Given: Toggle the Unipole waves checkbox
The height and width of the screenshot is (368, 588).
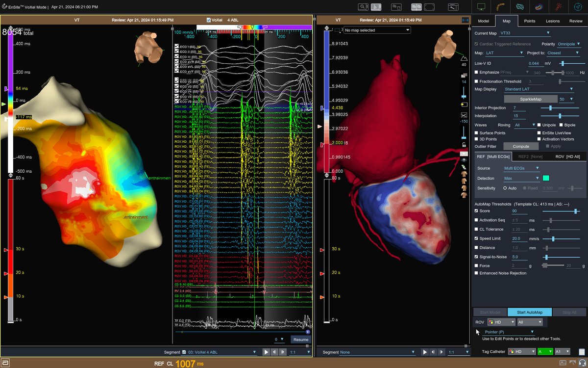Looking at the screenshot, I should pos(539,125).
